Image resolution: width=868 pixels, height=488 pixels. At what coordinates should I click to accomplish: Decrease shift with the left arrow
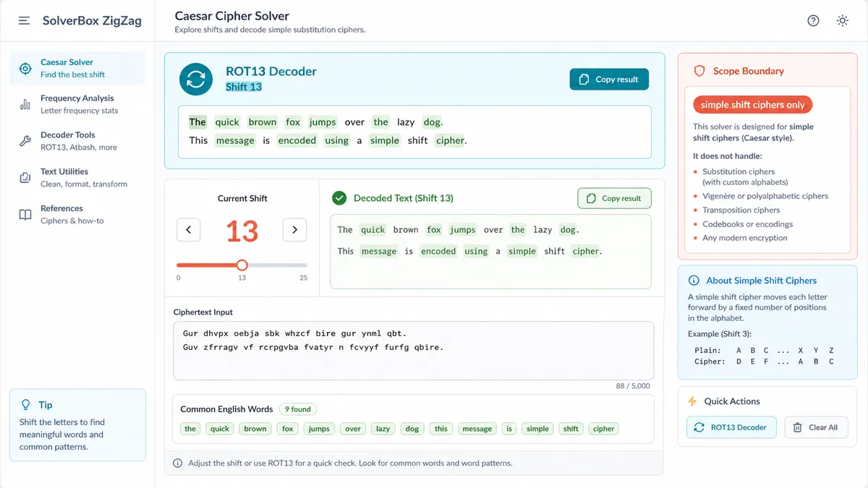(x=189, y=230)
